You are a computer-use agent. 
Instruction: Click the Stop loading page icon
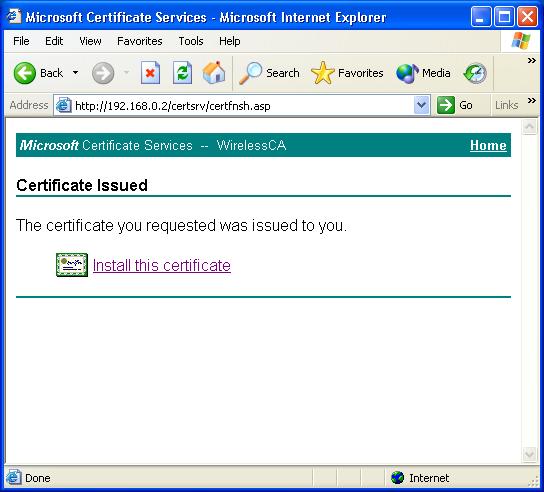click(x=150, y=73)
